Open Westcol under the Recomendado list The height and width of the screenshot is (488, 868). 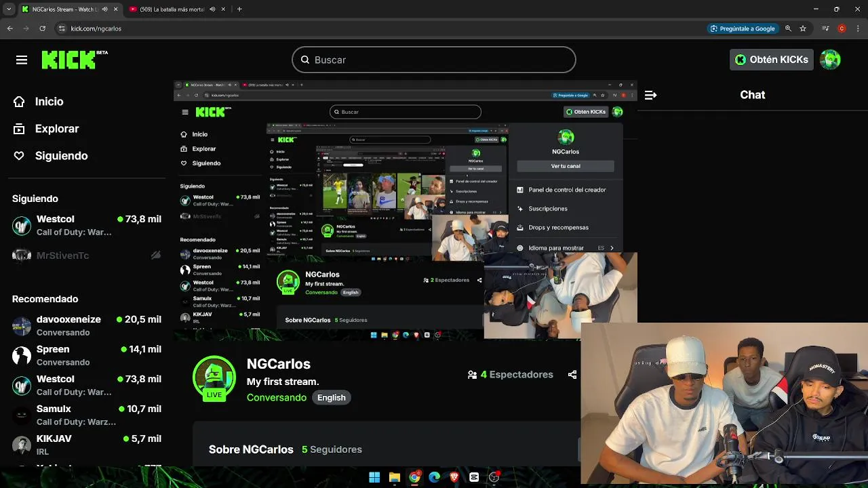[87, 385]
